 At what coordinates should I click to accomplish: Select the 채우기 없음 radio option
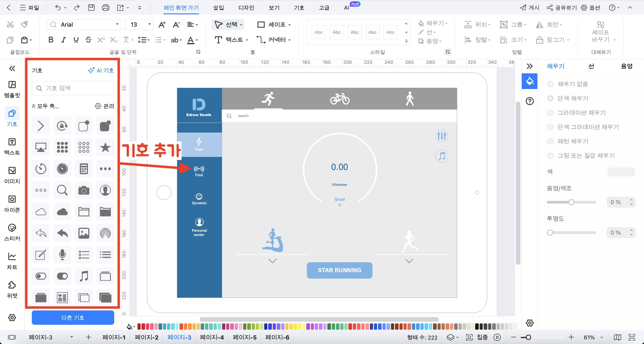(550, 84)
